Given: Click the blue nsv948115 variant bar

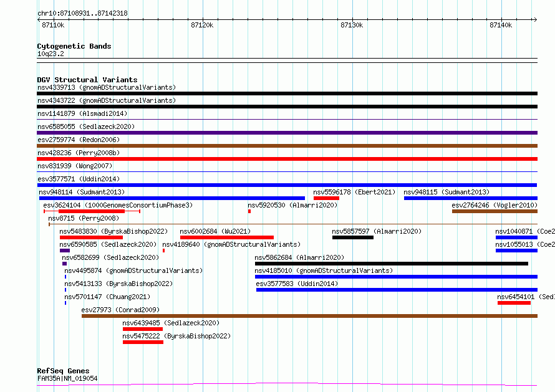Looking at the screenshot, I should click(x=471, y=198).
